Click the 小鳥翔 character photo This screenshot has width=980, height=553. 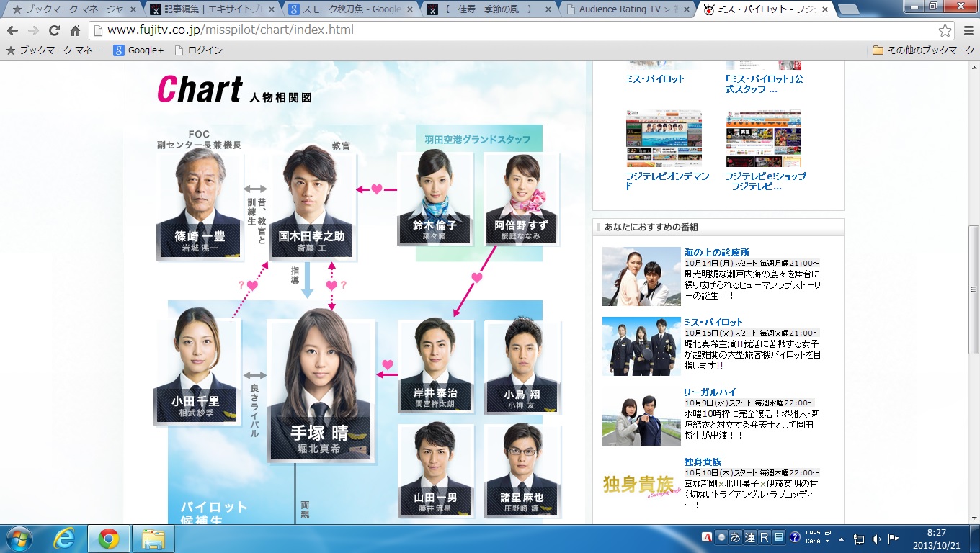522,366
